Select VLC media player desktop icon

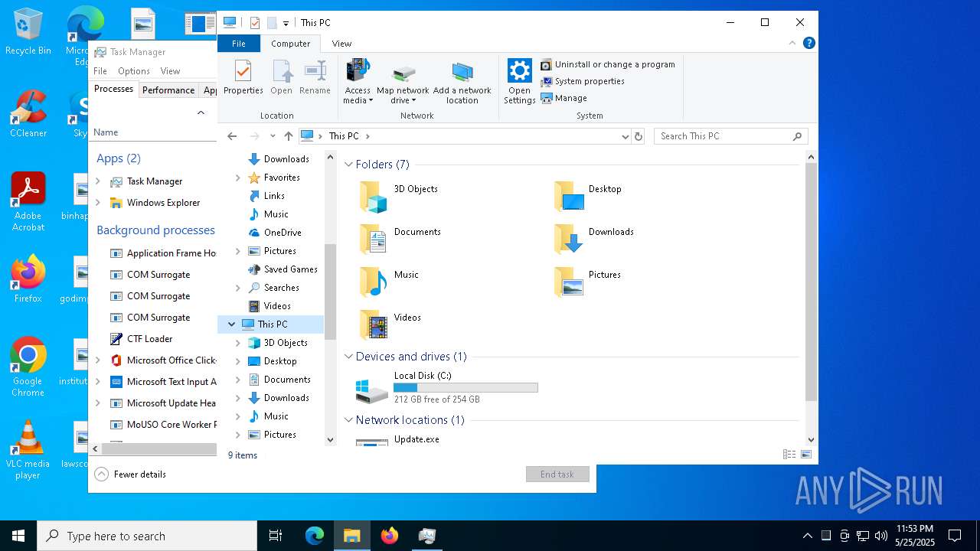(28, 450)
